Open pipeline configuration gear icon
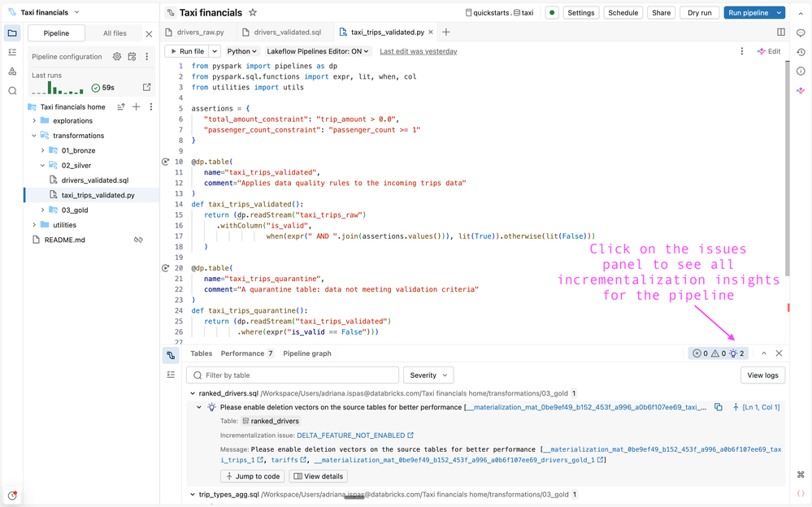Viewport: 812px width, 507px height. pos(117,56)
